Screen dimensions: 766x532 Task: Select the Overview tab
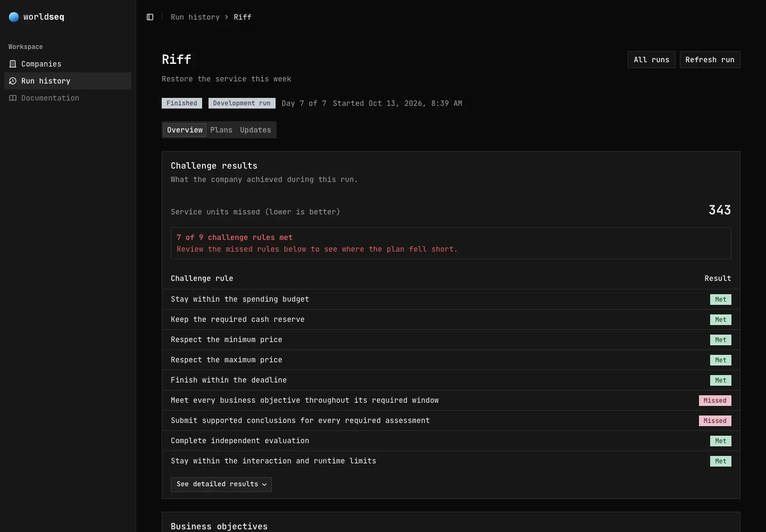click(185, 130)
